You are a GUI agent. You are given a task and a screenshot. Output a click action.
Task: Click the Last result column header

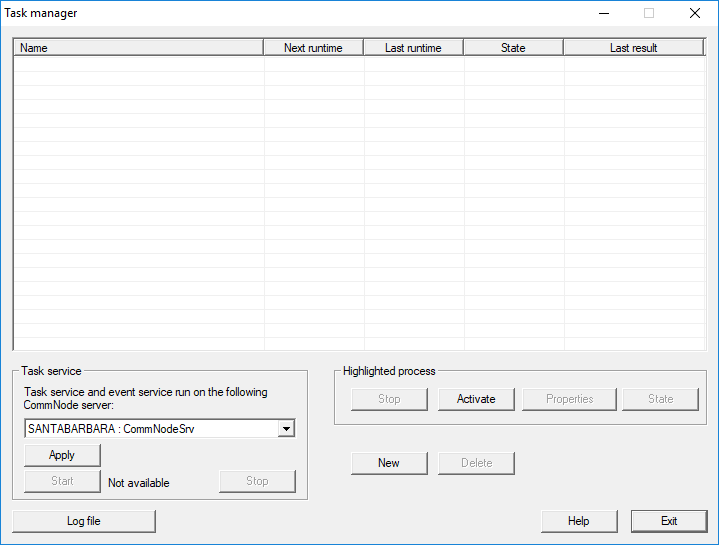(x=634, y=47)
